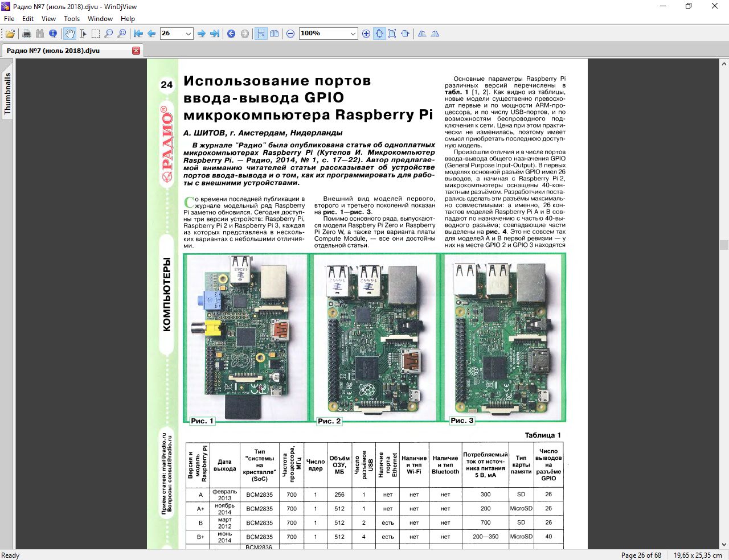Close the Радио №7 document tab
The width and height of the screenshot is (729, 560).
(x=136, y=51)
